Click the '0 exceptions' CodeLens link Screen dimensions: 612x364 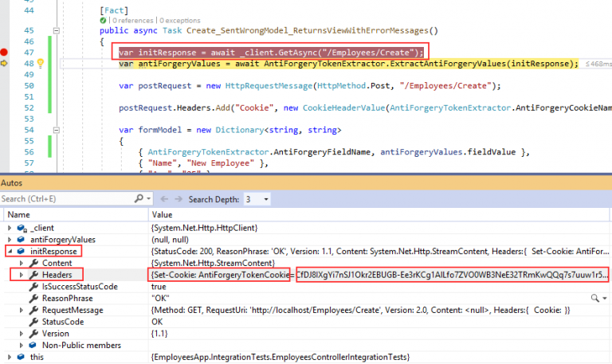(182, 18)
